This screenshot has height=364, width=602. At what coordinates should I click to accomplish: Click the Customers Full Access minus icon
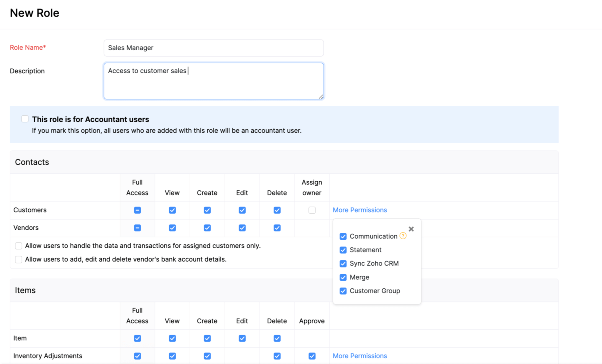point(137,210)
